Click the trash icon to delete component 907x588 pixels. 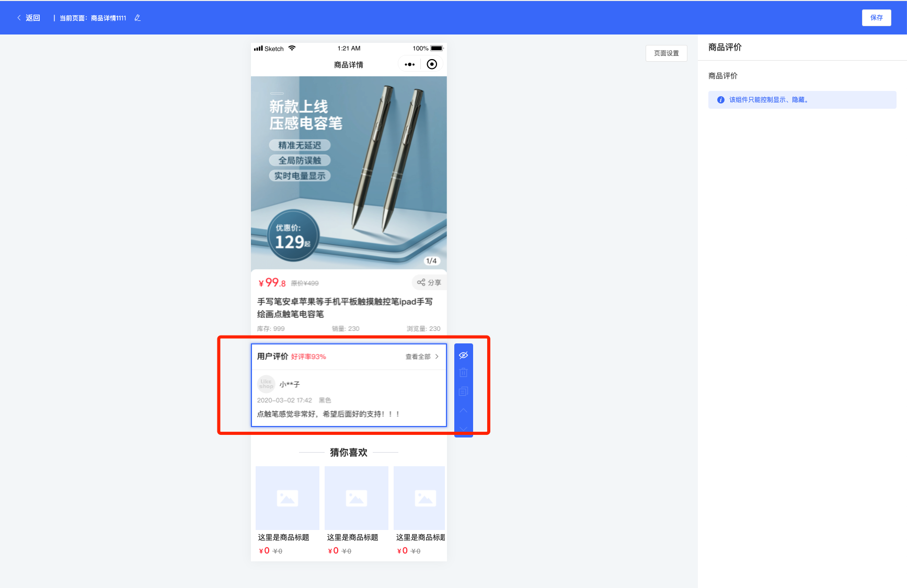click(x=463, y=373)
